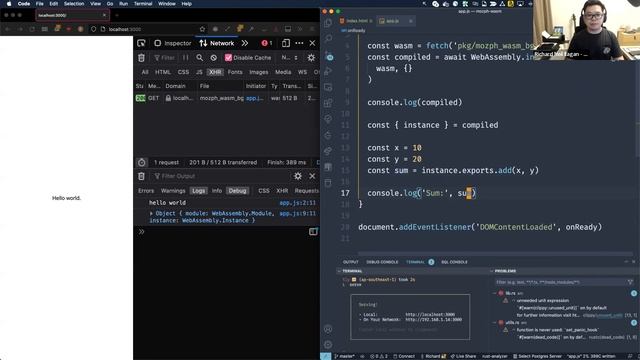Open Run and Debug view

pos(328,71)
